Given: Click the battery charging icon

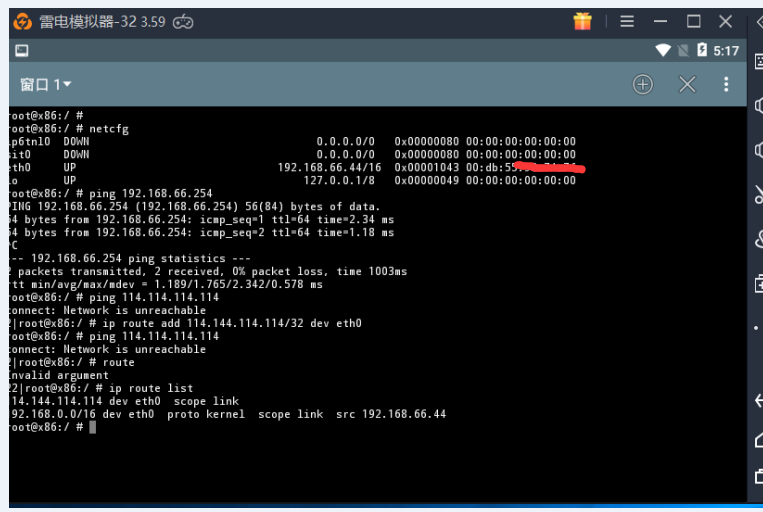Looking at the screenshot, I should (x=702, y=50).
